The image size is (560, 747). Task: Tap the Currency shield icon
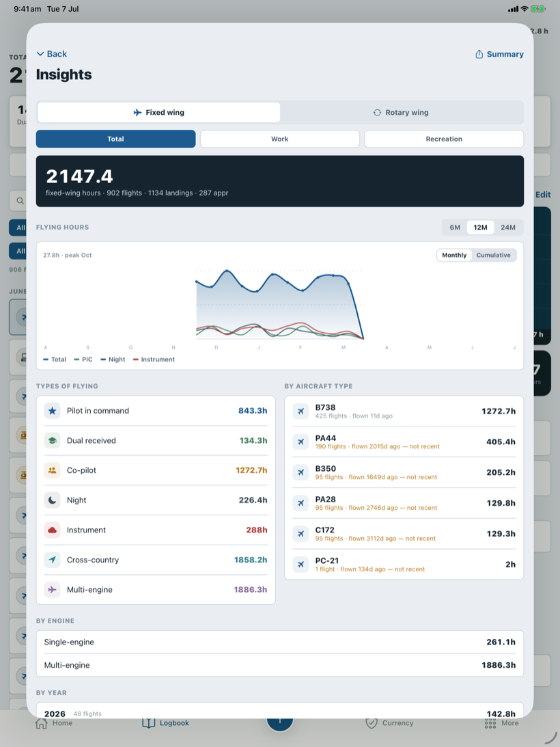(x=372, y=723)
